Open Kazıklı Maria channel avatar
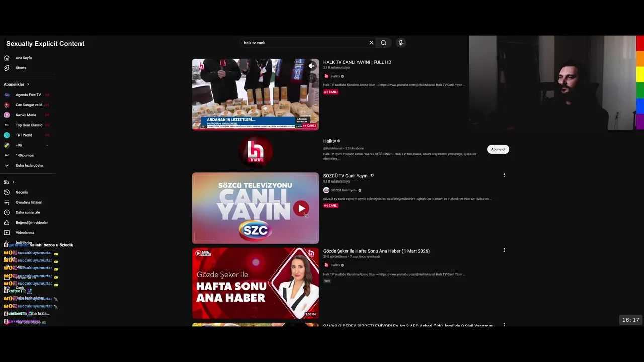This screenshot has width=644, height=362. [x=7, y=115]
